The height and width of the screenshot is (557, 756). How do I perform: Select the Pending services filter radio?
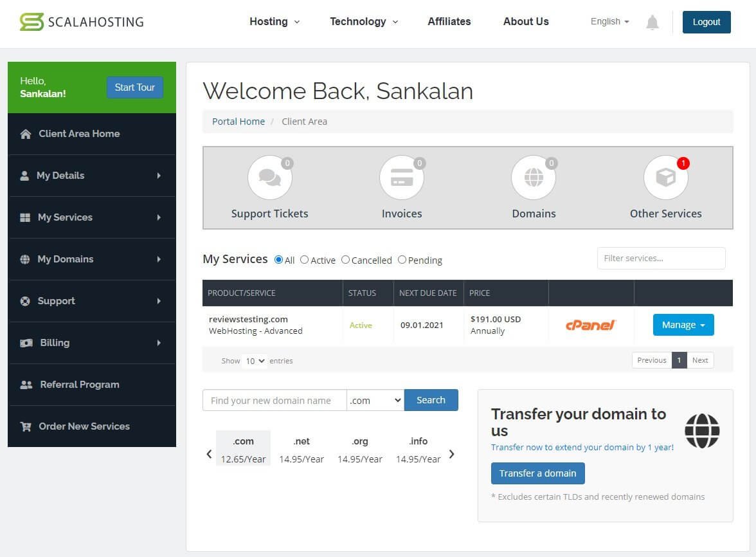pyautogui.click(x=402, y=259)
